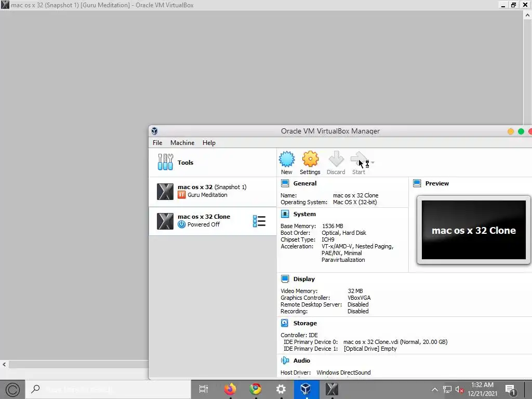Open Windows Settings from taskbar
Viewport: 532px width, 399px height.
281,389
